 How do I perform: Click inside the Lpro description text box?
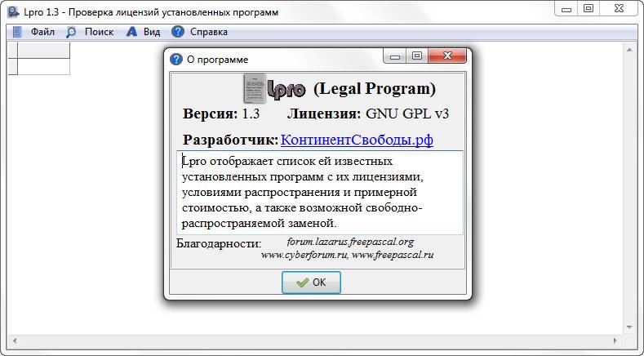click(x=320, y=193)
